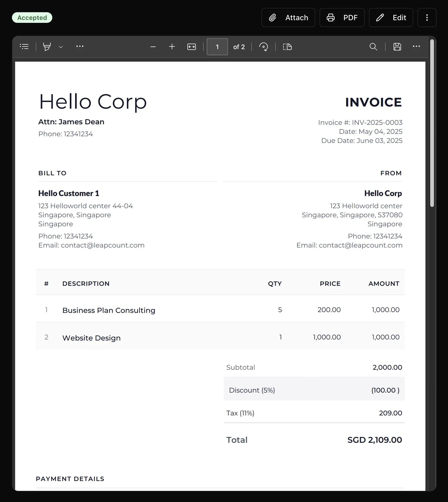The width and height of the screenshot is (448, 502).
Task: Click the contact@leapcount.com email under Bill To
Action: (x=102, y=245)
